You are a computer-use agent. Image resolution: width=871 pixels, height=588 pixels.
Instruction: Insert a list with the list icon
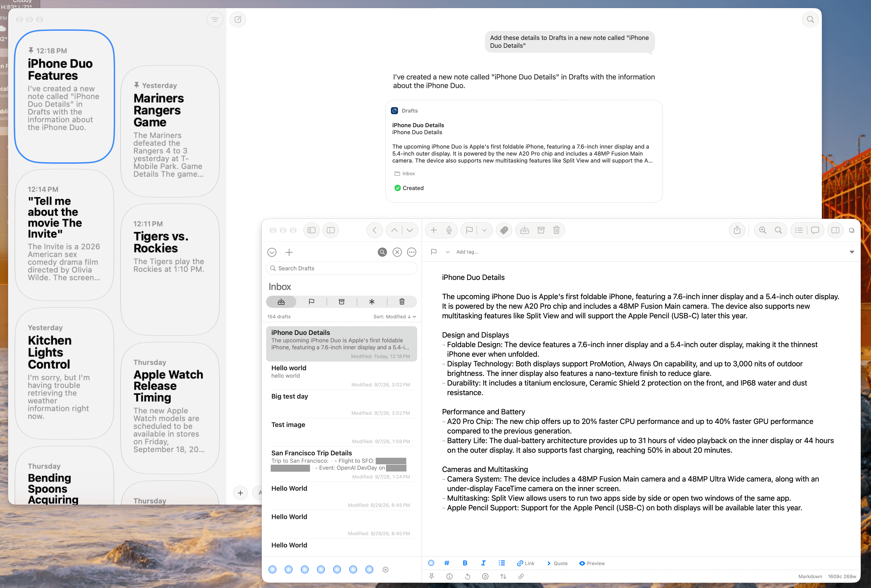(x=502, y=563)
